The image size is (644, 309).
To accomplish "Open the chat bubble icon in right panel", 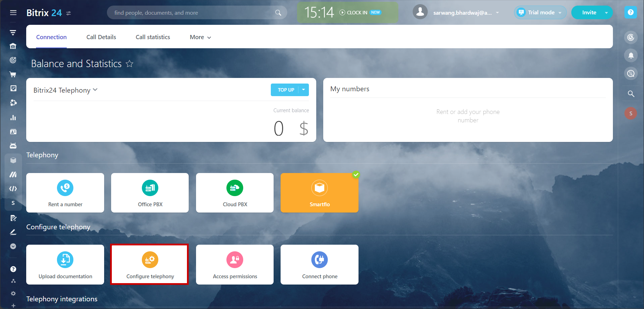I will (x=631, y=74).
